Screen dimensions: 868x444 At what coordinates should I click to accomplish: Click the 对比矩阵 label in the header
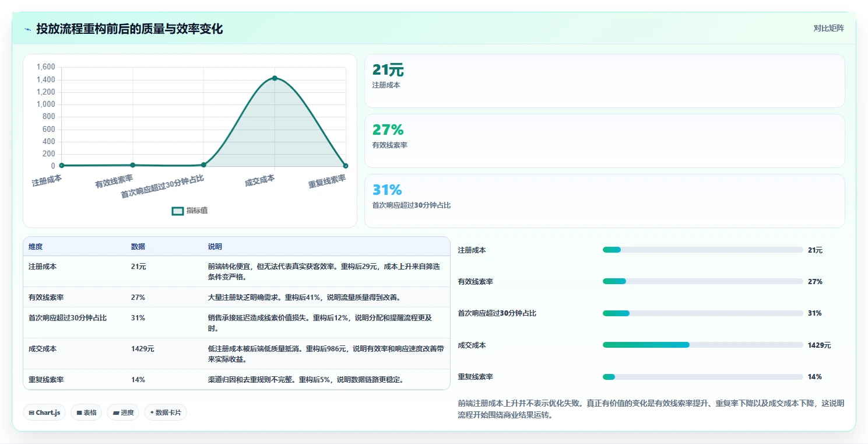pos(828,28)
